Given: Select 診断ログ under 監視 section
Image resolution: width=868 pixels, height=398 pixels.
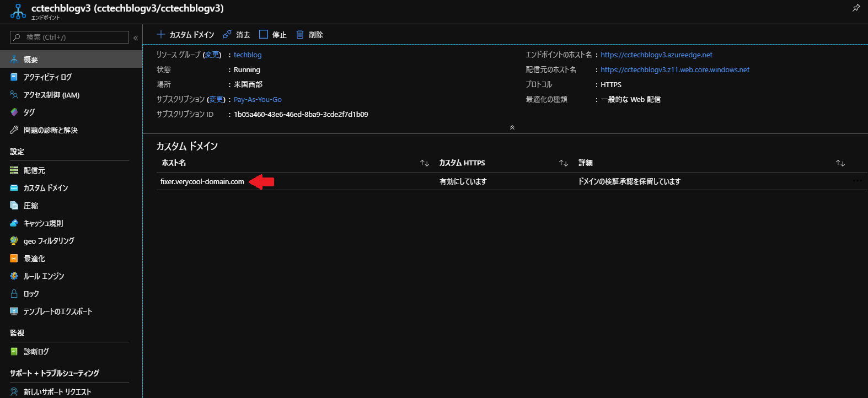Looking at the screenshot, I should point(36,352).
